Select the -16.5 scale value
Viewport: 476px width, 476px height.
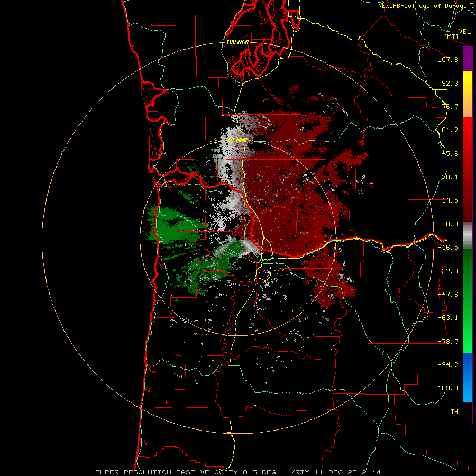pyautogui.click(x=448, y=248)
